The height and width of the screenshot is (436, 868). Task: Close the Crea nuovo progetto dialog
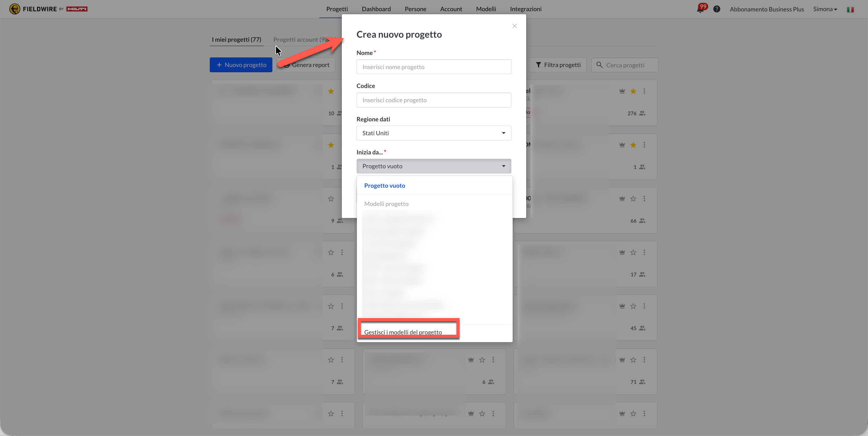click(514, 26)
